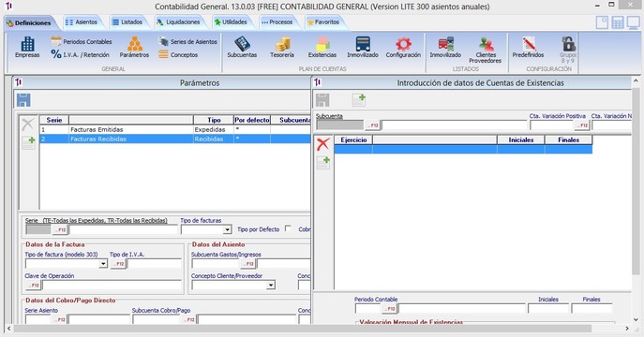Open F12 lookup for Cta. Variación Positiva

click(582, 125)
